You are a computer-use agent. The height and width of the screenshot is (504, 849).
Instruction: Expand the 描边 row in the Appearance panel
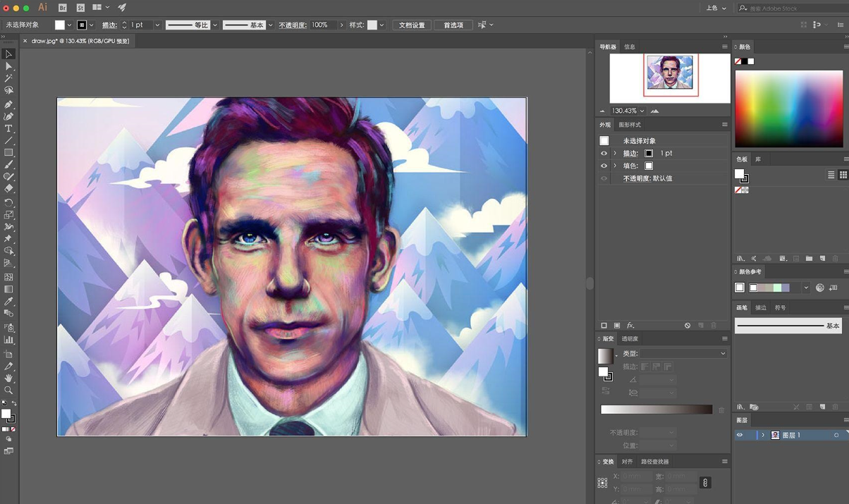point(614,153)
